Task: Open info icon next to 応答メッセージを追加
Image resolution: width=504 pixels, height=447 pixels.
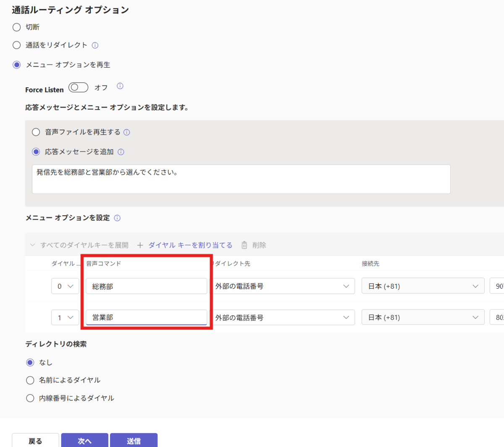Action: coord(121,152)
